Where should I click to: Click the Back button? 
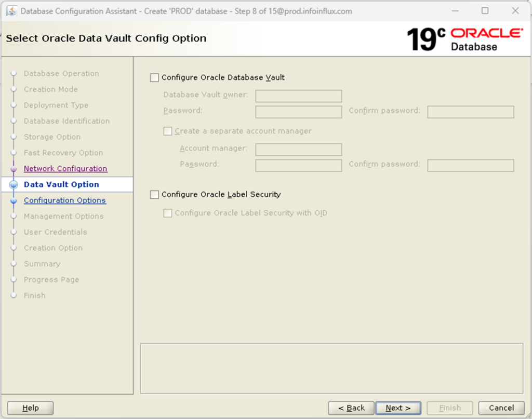point(351,408)
